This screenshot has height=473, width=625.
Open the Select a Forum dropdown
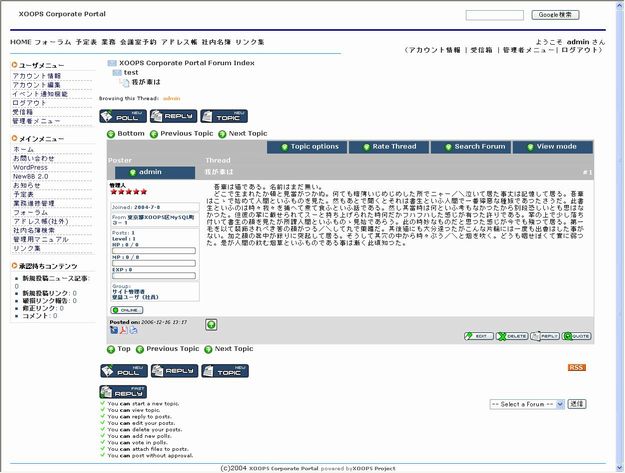point(526,404)
